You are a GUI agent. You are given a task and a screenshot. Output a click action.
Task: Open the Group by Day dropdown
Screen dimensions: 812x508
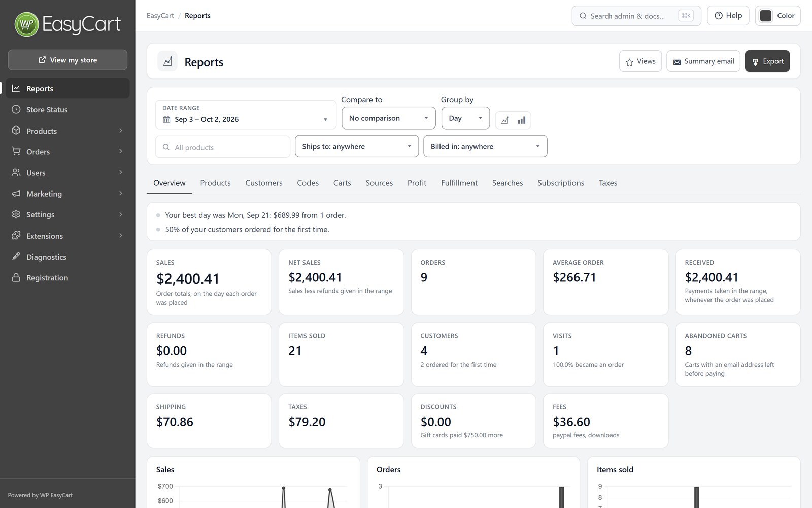coord(465,118)
